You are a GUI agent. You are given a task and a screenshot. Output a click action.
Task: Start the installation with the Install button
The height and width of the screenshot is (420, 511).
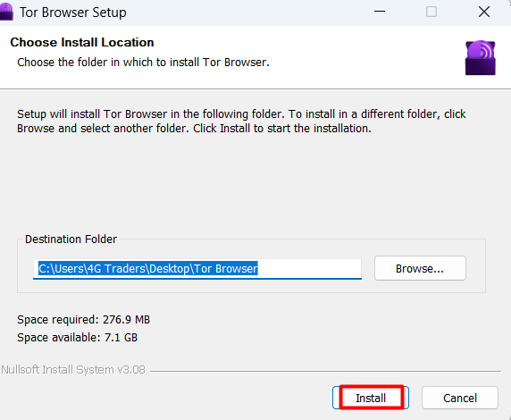[x=371, y=398]
